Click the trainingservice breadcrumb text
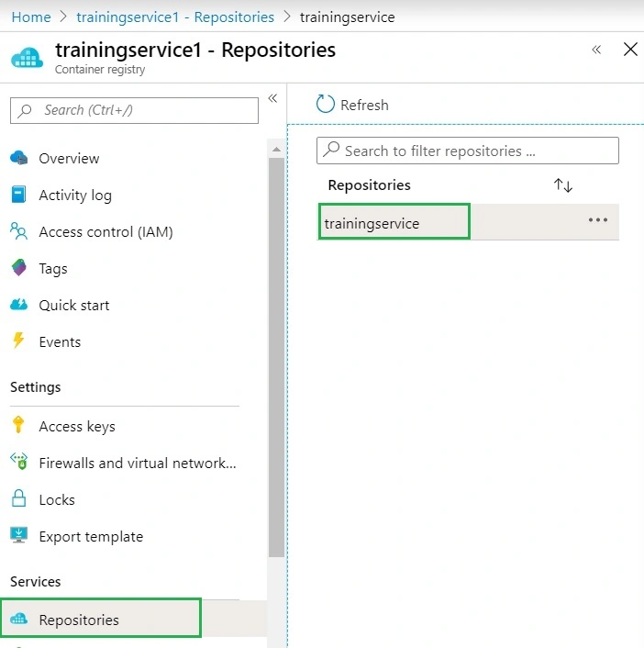Screen dimensions: 644x648 coord(347,17)
